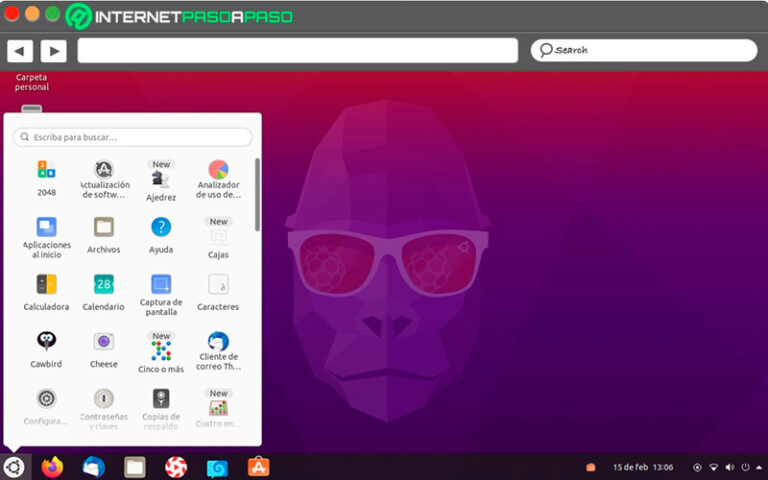768x480 pixels.
Task: Launch Cawbird from the app menu
Action: (46, 342)
